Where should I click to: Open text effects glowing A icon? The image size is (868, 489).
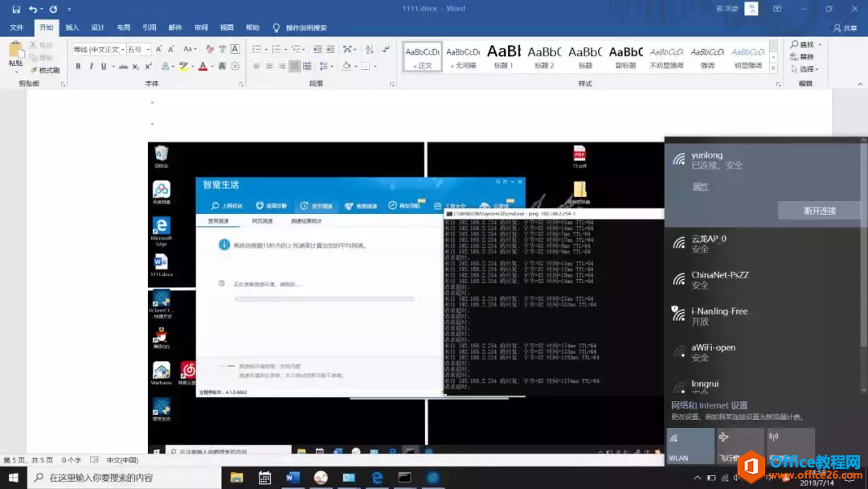165,67
